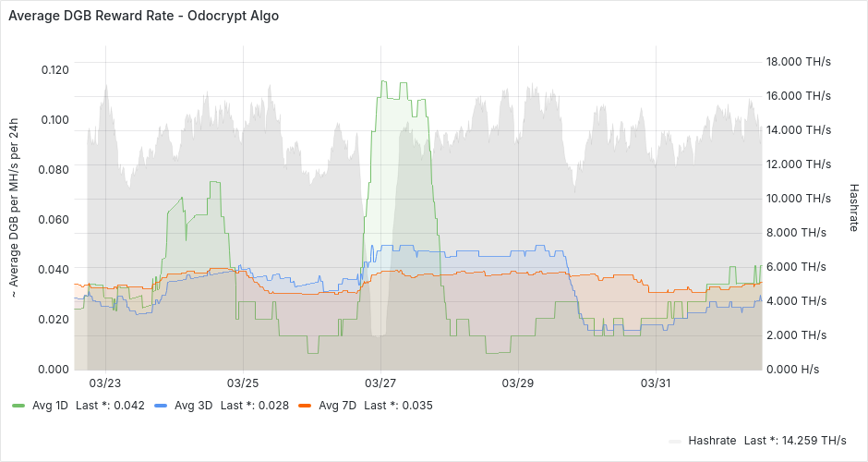Click the 03/25 date tick on x-axis

[x=242, y=383]
